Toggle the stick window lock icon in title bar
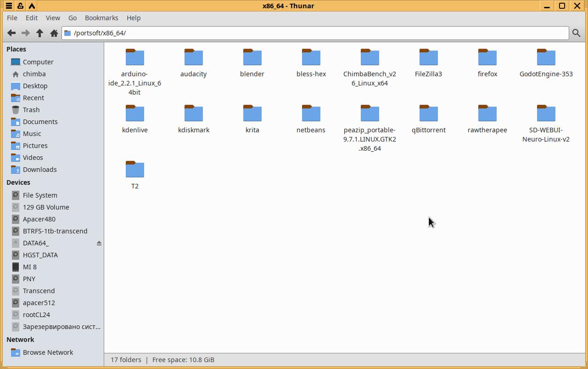 pos(20,6)
